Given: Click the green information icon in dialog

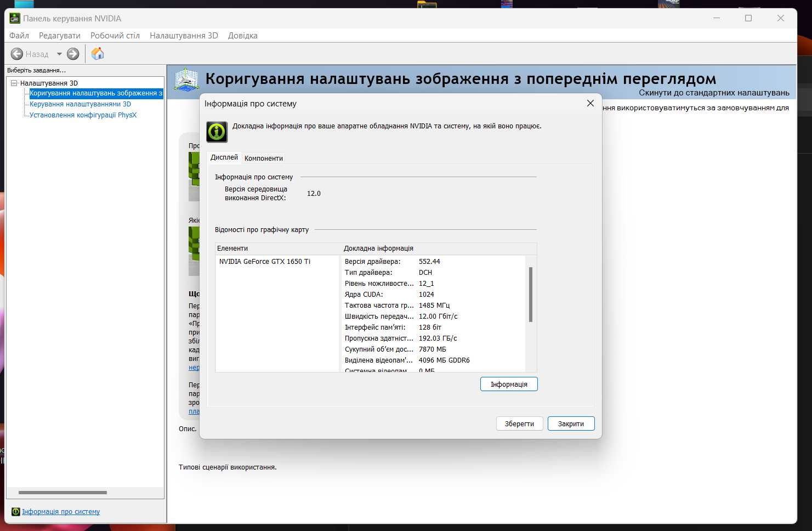Looking at the screenshot, I should [x=217, y=132].
